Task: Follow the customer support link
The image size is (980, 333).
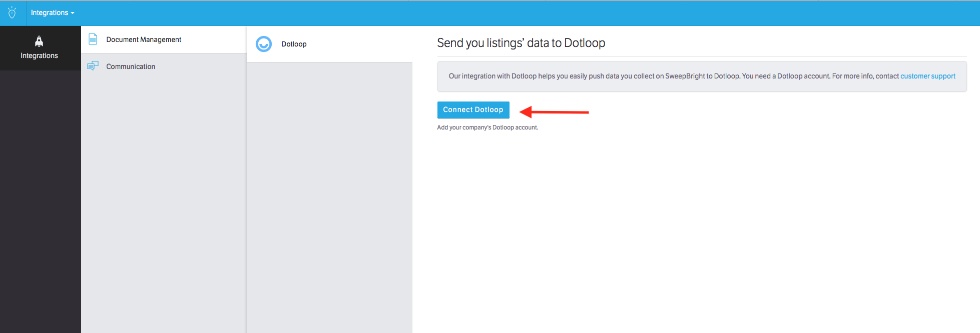Action: 927,76
